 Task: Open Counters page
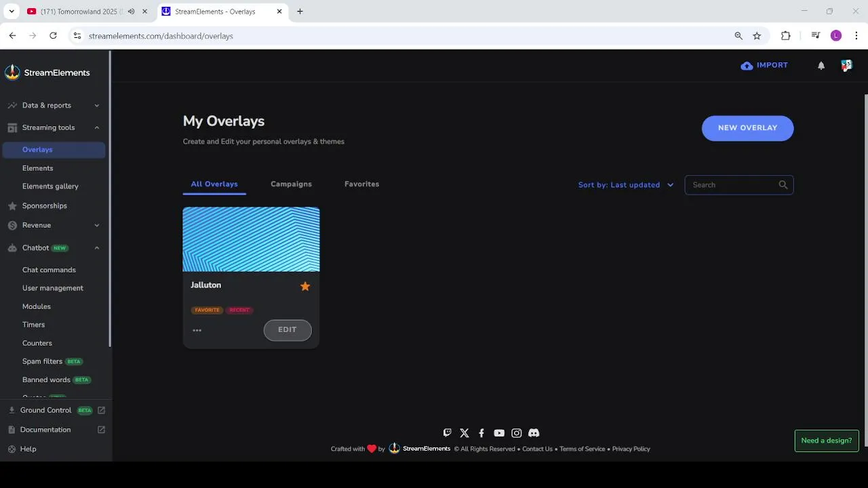pyautogui.click(x=37, y=343)
